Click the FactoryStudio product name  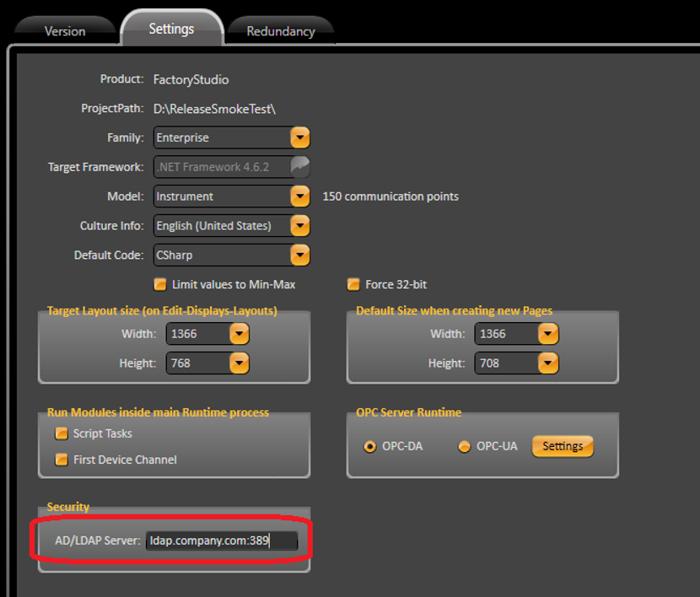pyautogui.click(x=191, y=80)
